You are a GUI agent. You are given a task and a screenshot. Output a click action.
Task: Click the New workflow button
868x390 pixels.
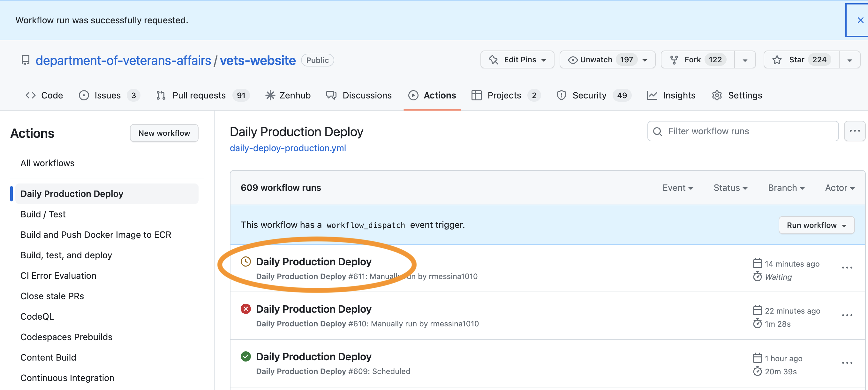tap(164, 133)
